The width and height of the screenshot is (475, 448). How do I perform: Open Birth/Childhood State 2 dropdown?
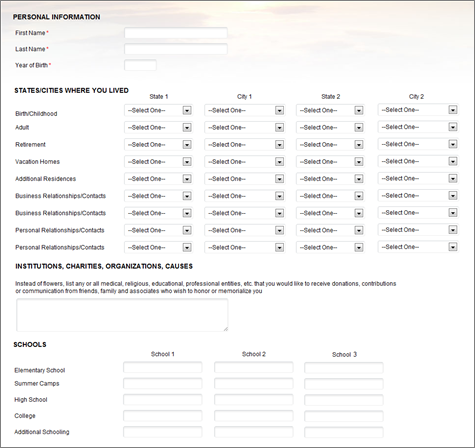pyautogui.click(x=330, y=110)
